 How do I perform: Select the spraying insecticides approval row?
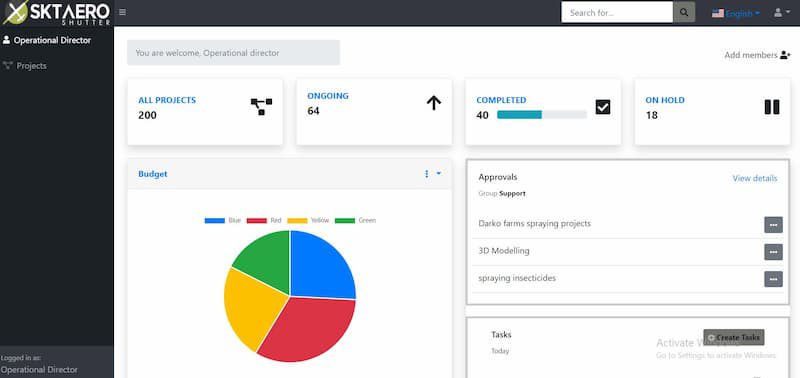628,279
